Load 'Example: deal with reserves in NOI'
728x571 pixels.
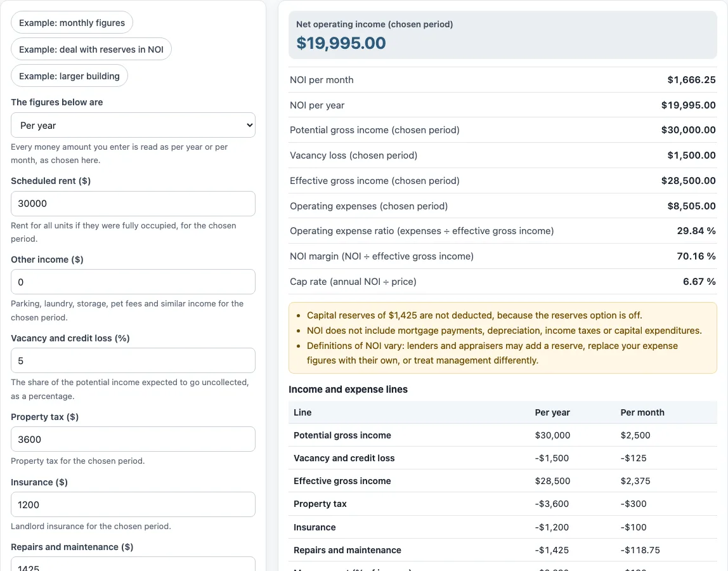tap(91, 49)
